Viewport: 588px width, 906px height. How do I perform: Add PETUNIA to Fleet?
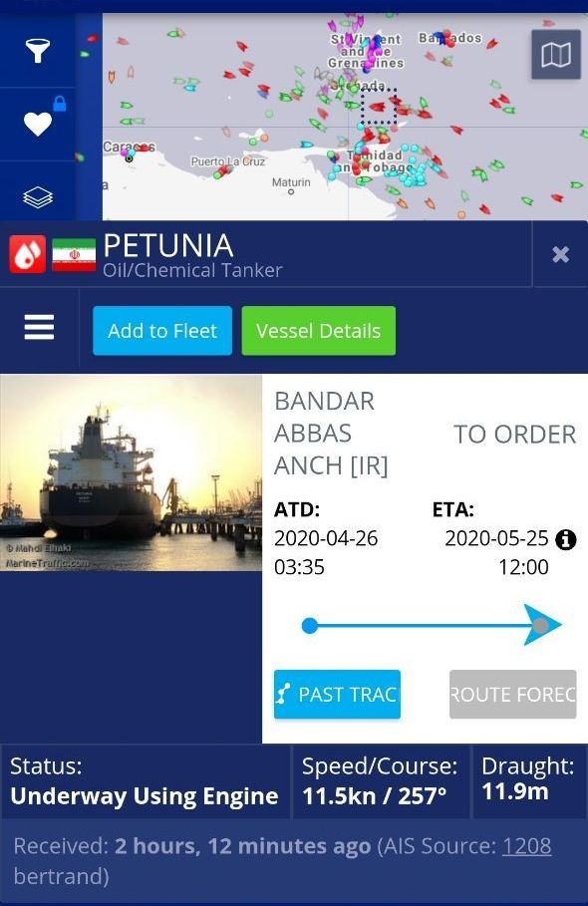coord(162,331)
